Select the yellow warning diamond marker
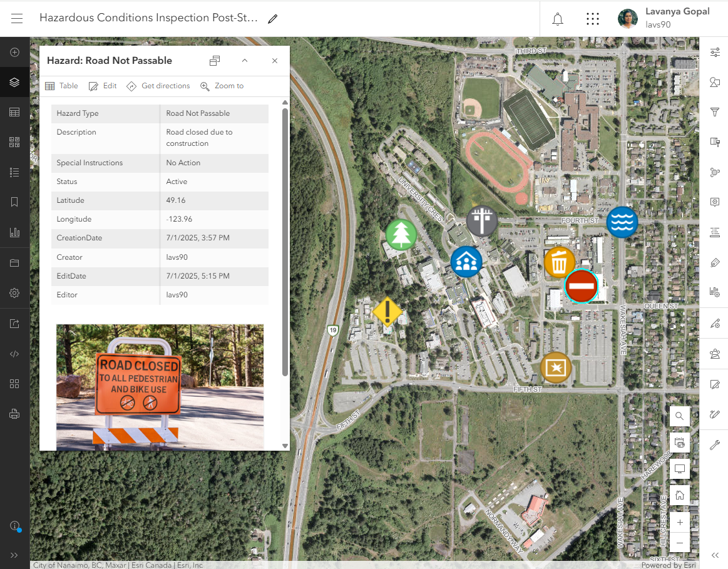 pos(387,312)
